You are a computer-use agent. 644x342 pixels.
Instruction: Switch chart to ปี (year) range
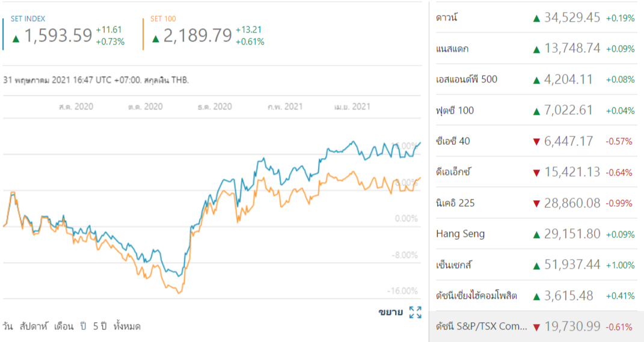83,326
